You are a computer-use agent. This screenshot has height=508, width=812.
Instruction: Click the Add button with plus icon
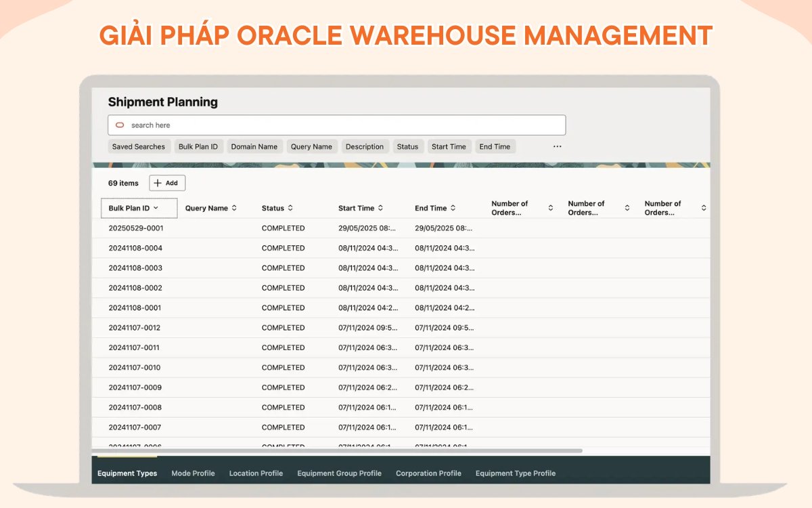coord(167,183)
